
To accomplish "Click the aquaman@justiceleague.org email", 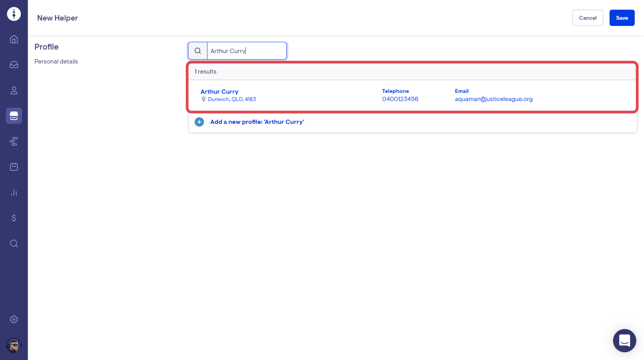I will click(x=493, y=99).
